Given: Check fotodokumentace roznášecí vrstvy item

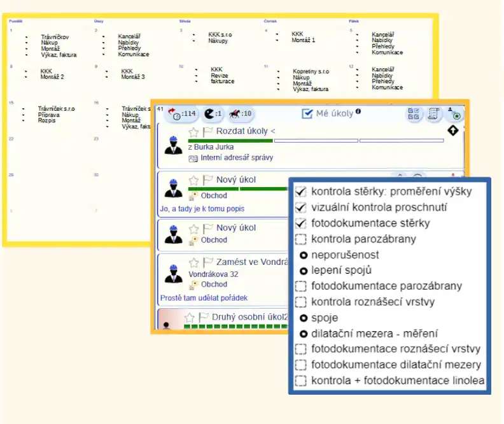Looking at the screenshot, I should pos(301,349).
